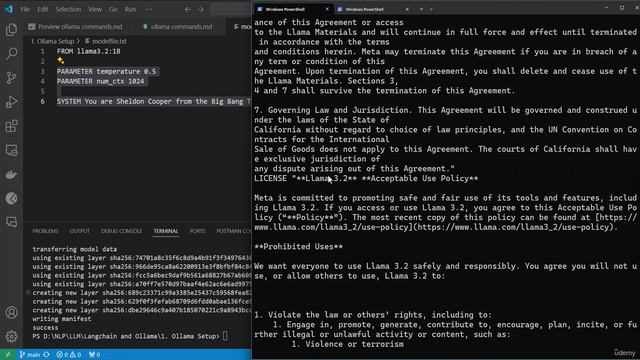The image size is (640, 360).
Task: Select the second Windows PowerShell tab
Action: click(373, 9)
